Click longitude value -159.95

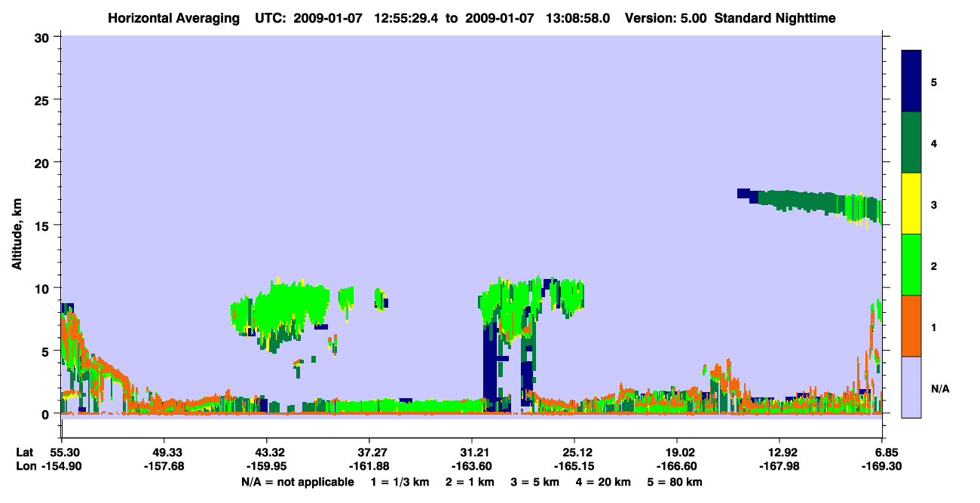point(267,466)
